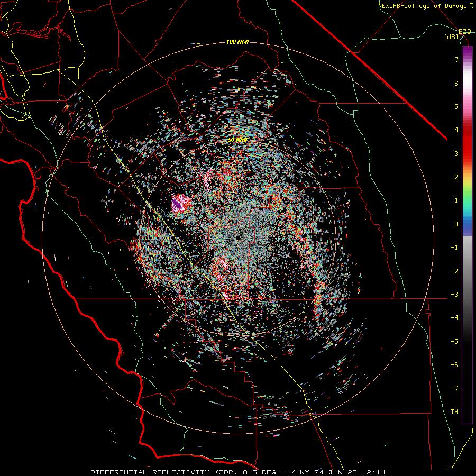The width and height of the screenshot is (476, 476).
Task: Click the "[dB]" unit label
Action: (452, 37)
